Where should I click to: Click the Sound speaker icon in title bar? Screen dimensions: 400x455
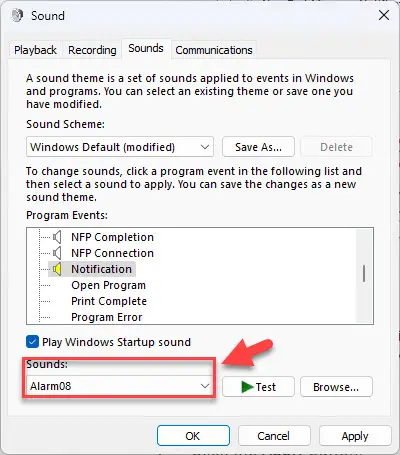coord(17,15)
